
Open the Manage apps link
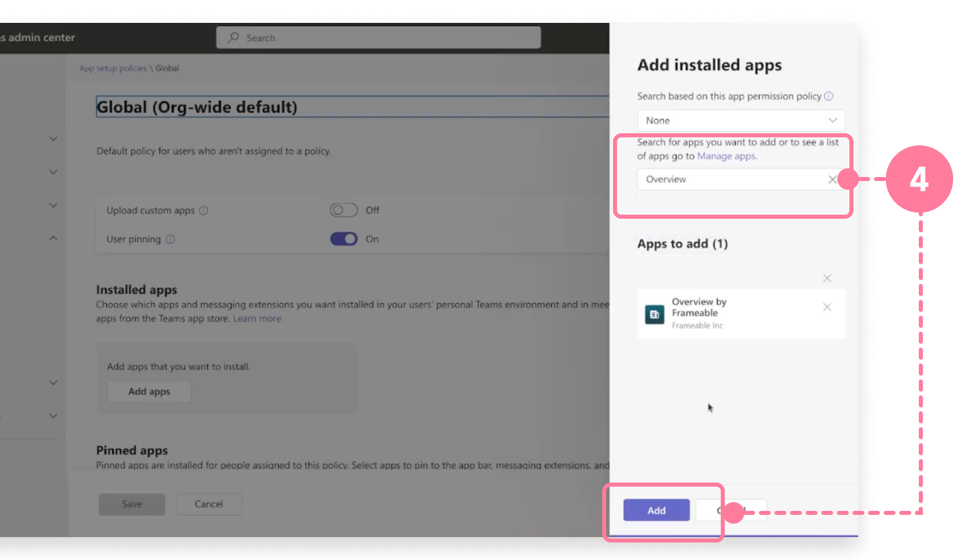726,156
